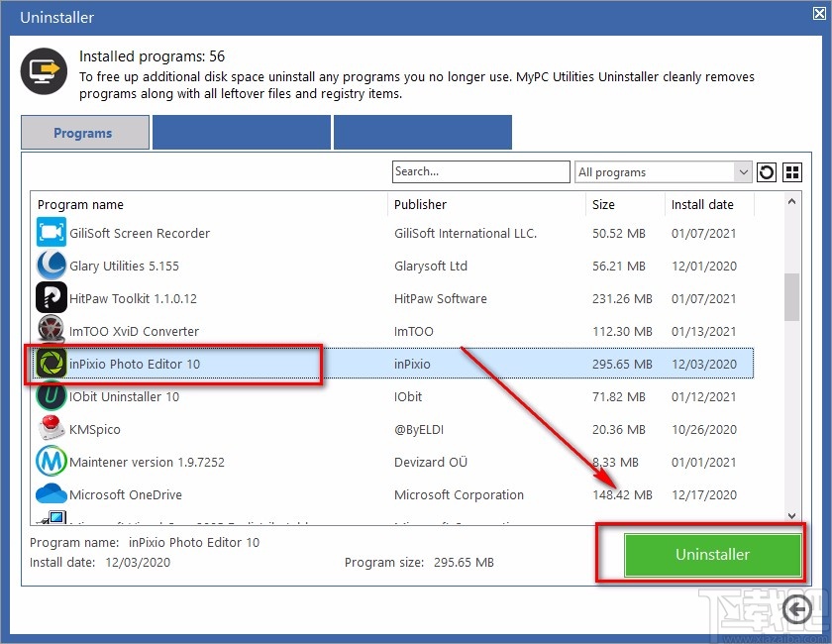Screen dimensions: 832x644
Task: Click the ImTOO XviD Converter film reel icon
Action: pyautogui.click(x=52, y=329)
